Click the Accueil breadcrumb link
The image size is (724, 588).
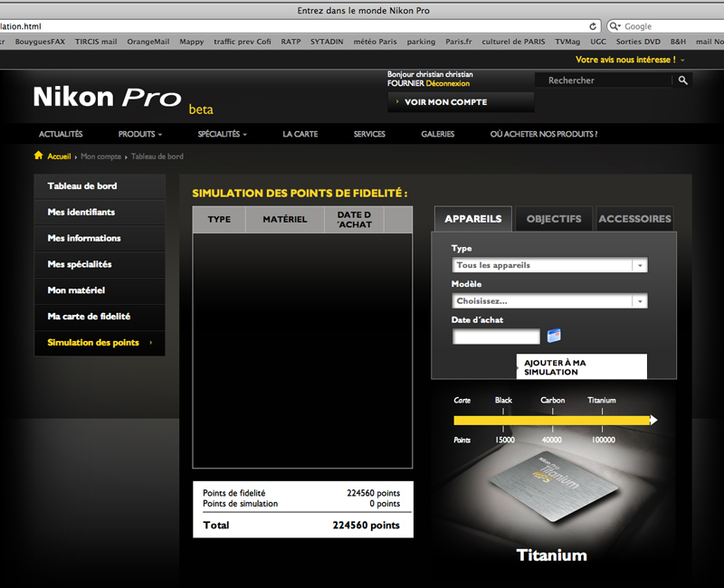click(x=59, y=156)
